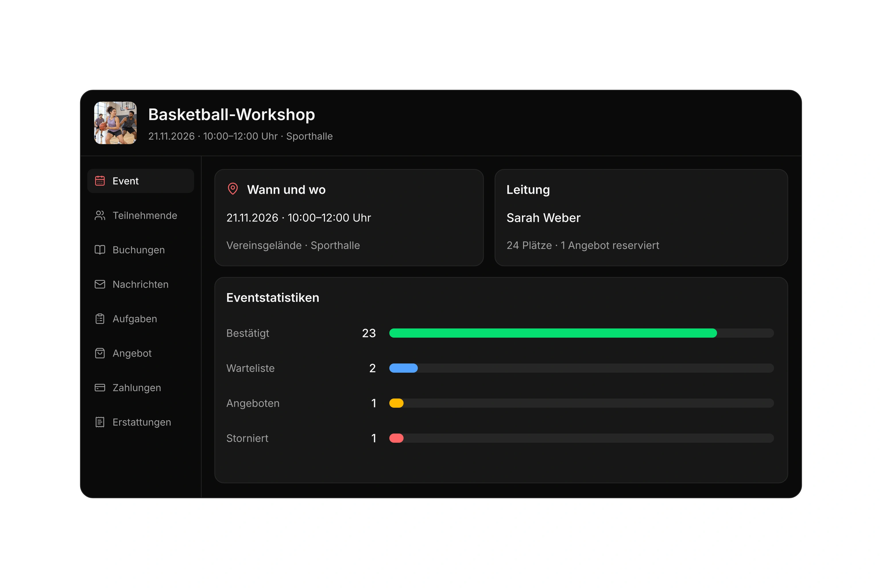
Task: Click the yellow Angeboten progress bar
Action: [396, 403]
